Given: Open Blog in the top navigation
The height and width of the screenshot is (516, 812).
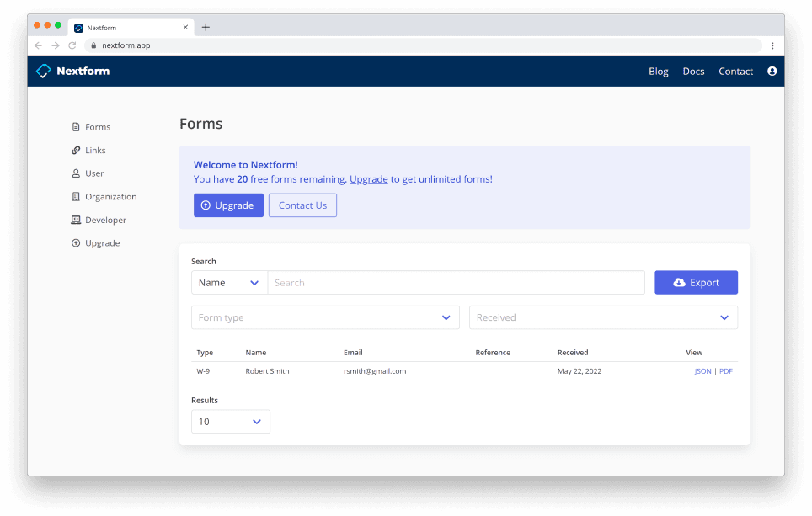Looking at the screenshot, I should coord(658,72).
